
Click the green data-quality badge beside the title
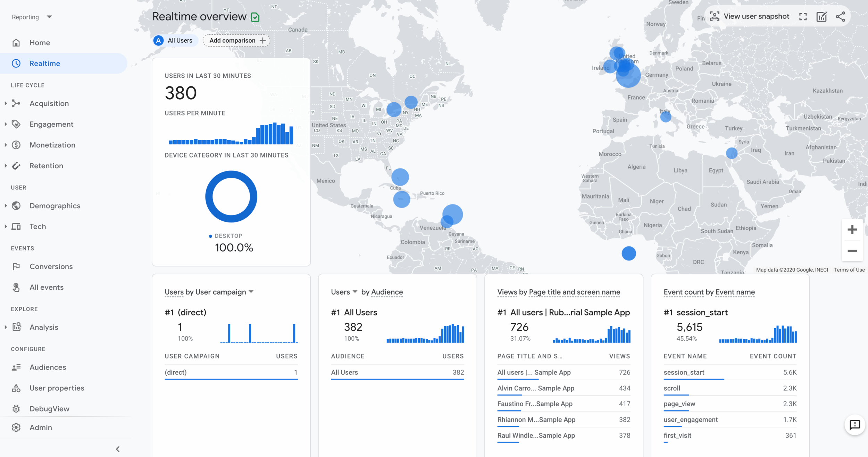click(x=255, y=16)
